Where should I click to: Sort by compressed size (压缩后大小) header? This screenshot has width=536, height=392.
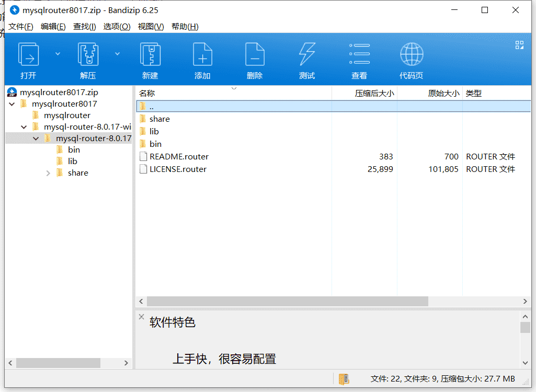[x=364, y=94]
